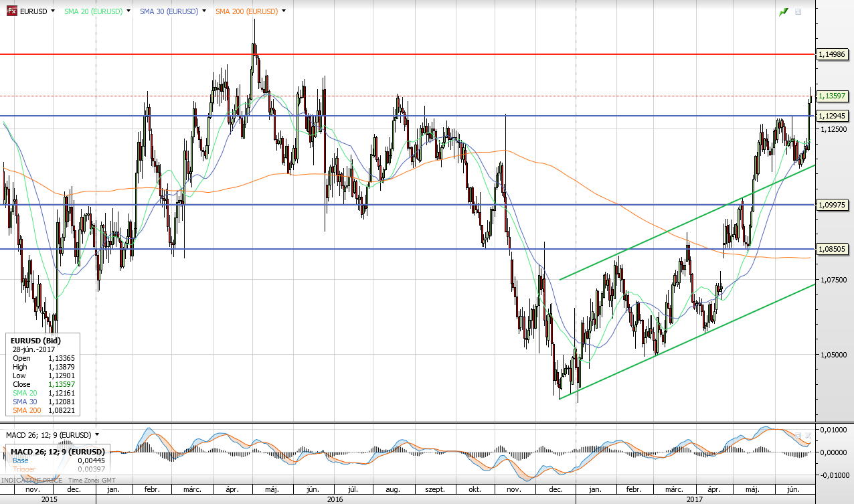Screen dimensions: 854x504
Task: Click the current price label 1,13597
Action: pyautogui.click(x=833, y=96)
